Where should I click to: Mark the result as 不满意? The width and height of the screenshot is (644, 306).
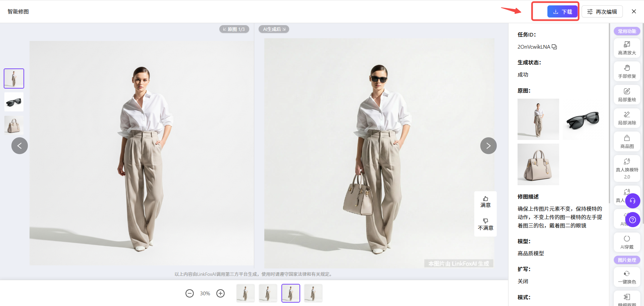pos(485,224)
